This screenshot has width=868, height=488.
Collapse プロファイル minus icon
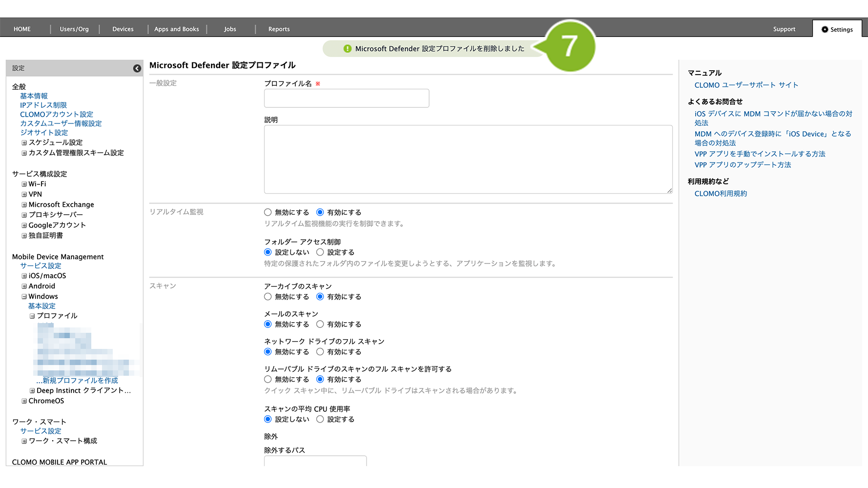pos(32,316)
